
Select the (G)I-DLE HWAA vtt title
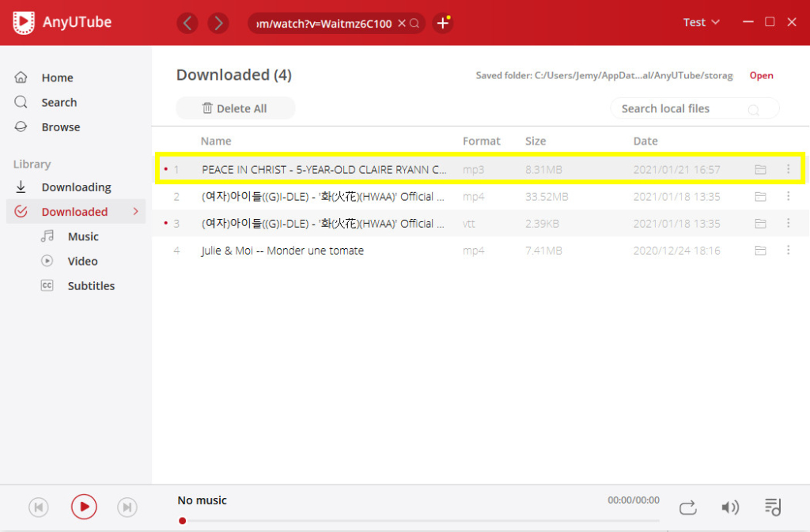pyautogui.click(x=323, y=224)
